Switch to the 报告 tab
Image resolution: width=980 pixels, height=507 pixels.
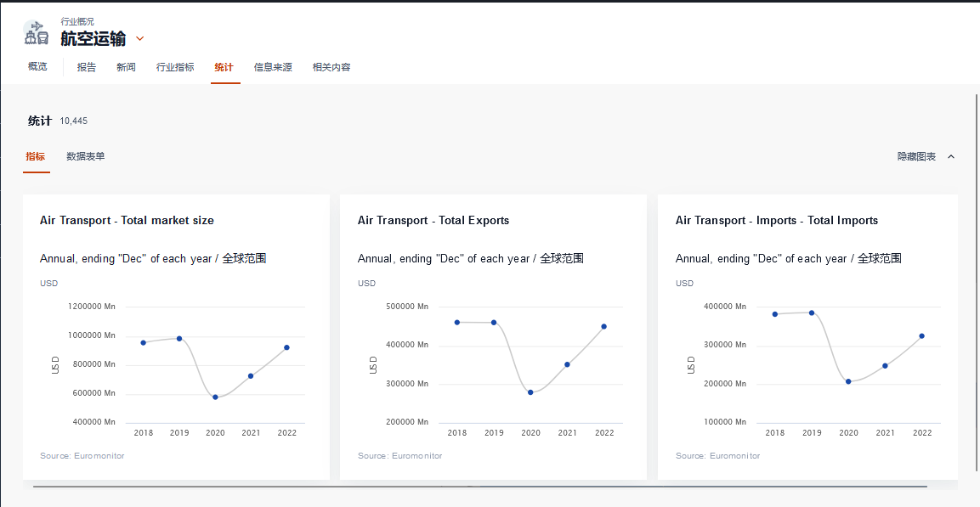point(87,67)
